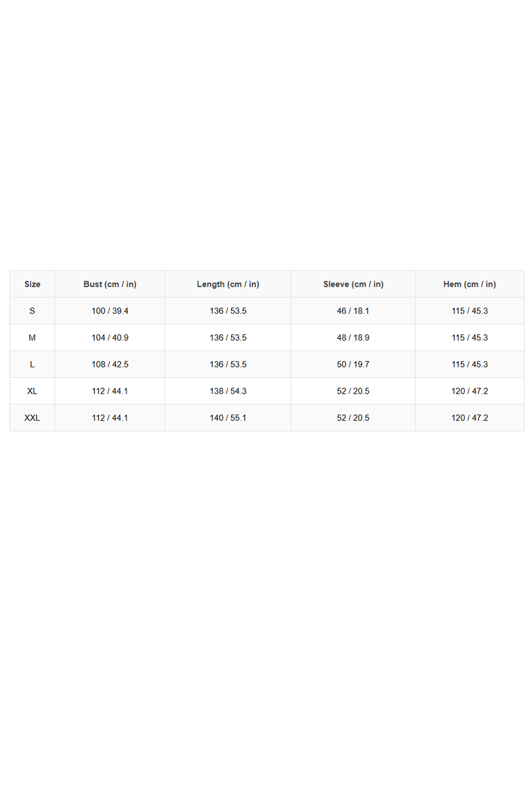Click the M size row label
The image size is (532, 798).
(32, 338)
